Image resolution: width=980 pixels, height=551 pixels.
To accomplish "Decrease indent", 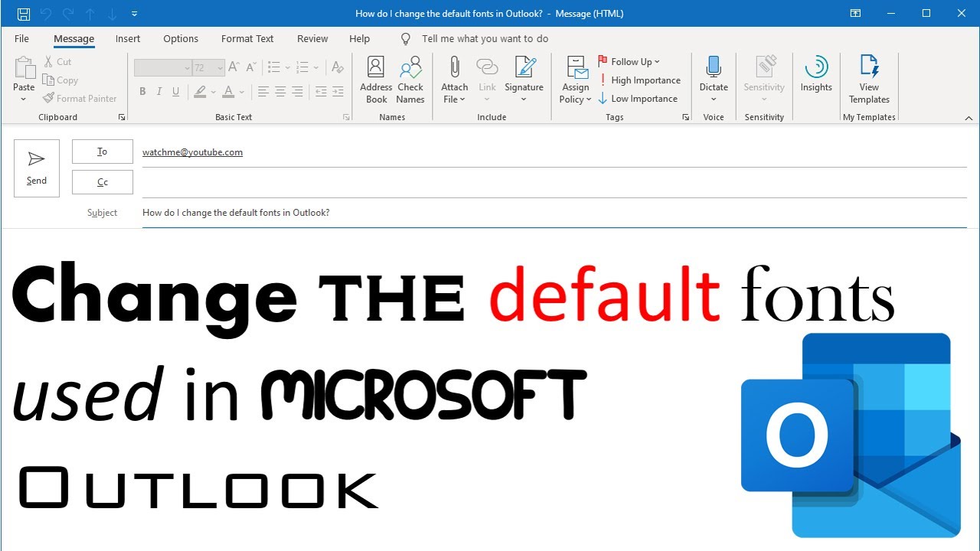I will [321, 92].
